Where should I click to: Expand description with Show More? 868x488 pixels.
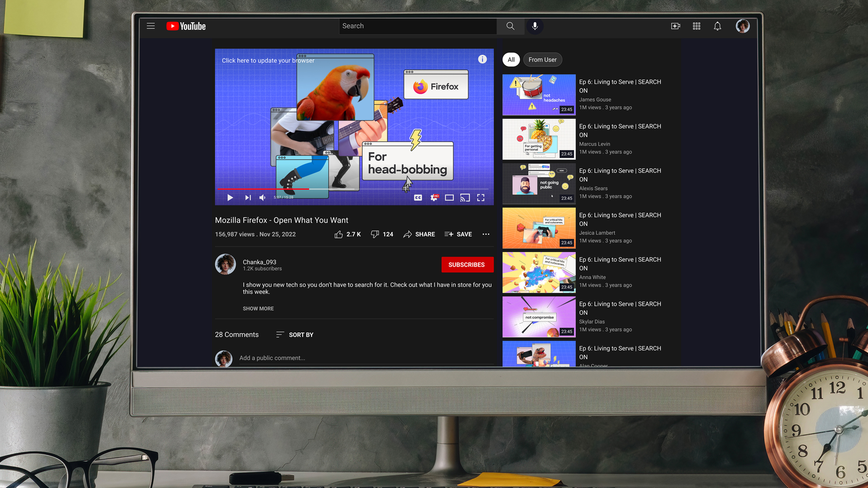click(x=258, y=309)
